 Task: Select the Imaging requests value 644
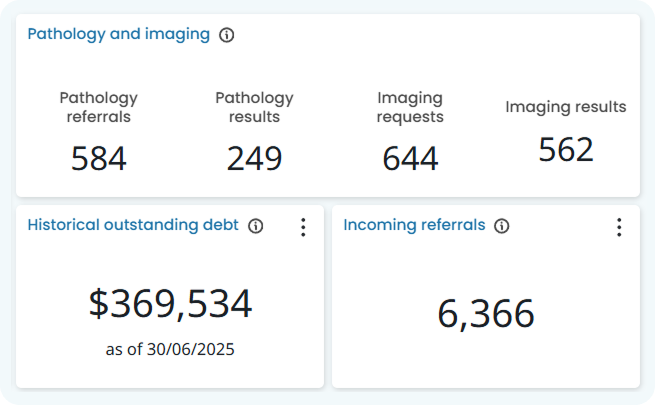click(x=410, y=159)
